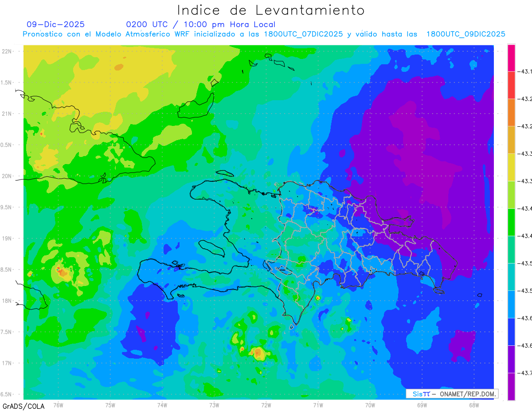Click the '76W' longitude label
532x411 pixels.
pos(58,405)
